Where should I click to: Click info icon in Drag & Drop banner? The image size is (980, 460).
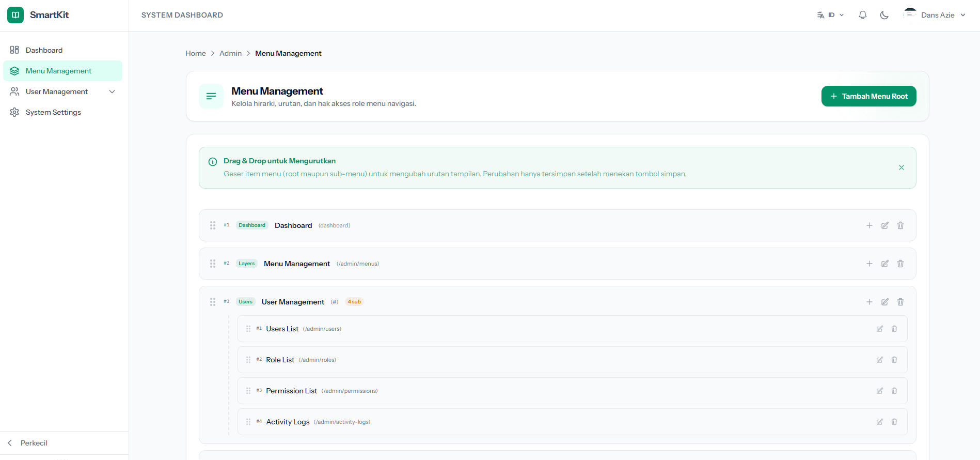click(x=213, y=162)
